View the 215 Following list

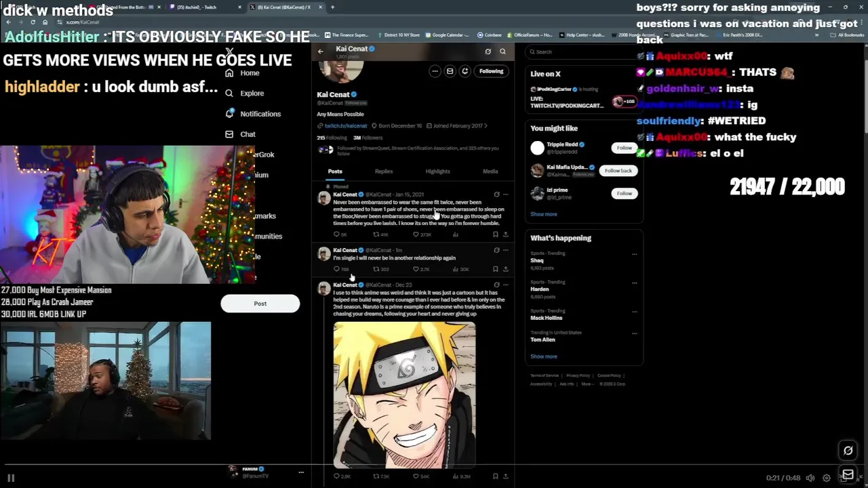pos(332,138)
